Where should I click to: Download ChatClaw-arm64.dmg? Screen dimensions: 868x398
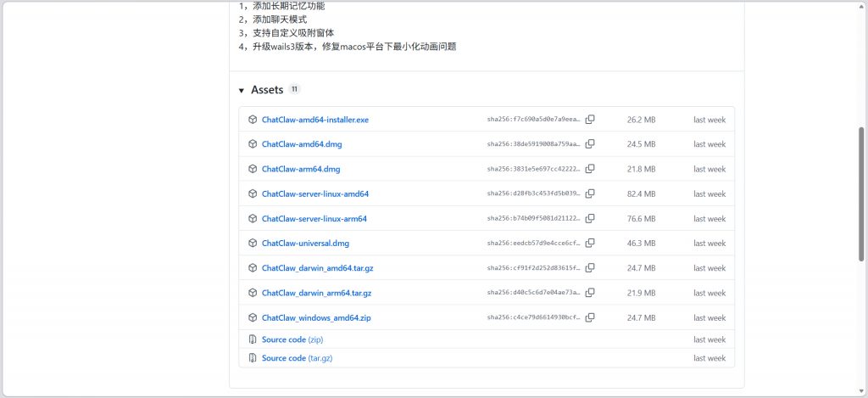tap(301, 169)
